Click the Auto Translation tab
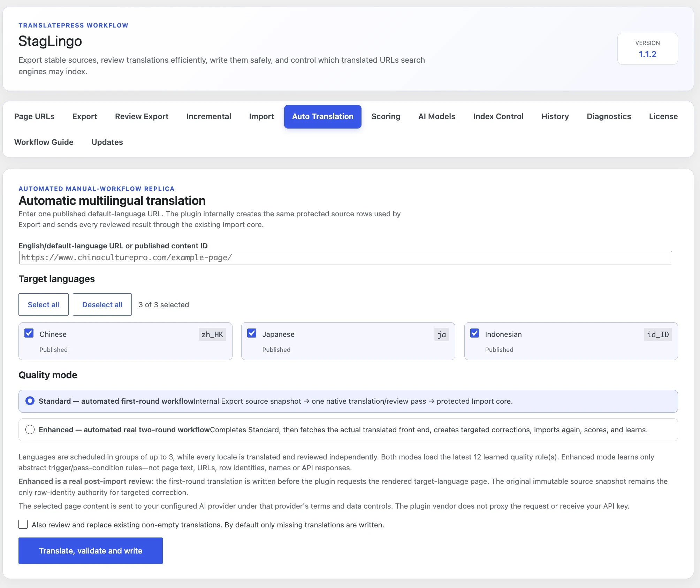 [322, 116]
